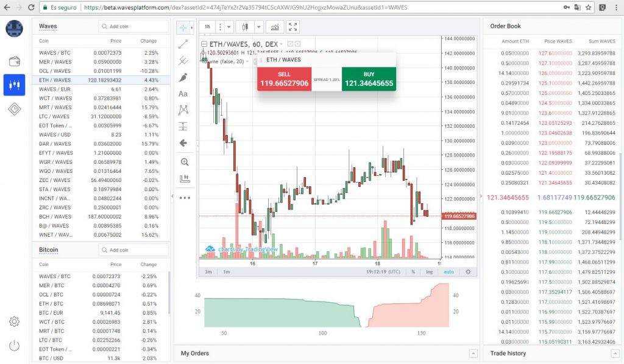624x364 pixels.
Task: Select the measure ruler tool
Action: click(x=184, y=178)
